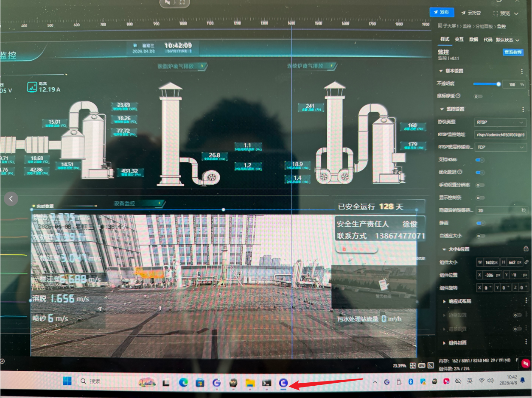The width and height of the screenshot is (532, 398).
Task: Click the 查看教程 button
Action: point(512,52)
